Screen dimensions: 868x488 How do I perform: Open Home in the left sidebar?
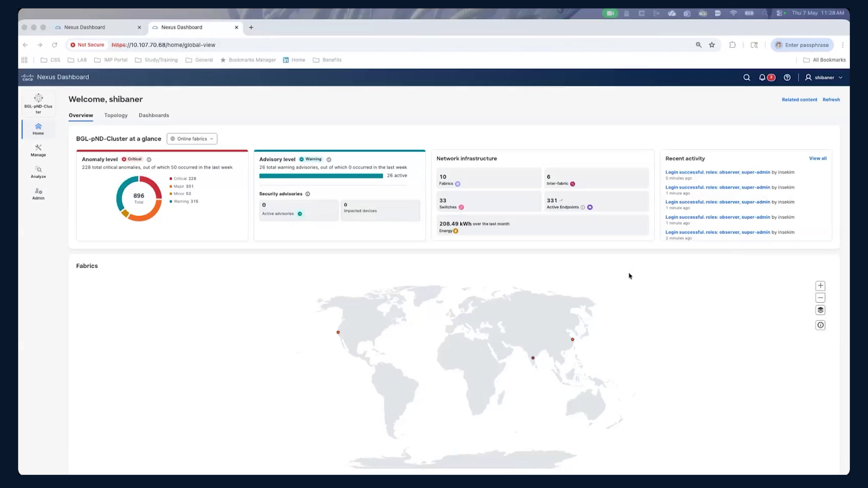tap(38, 129)
